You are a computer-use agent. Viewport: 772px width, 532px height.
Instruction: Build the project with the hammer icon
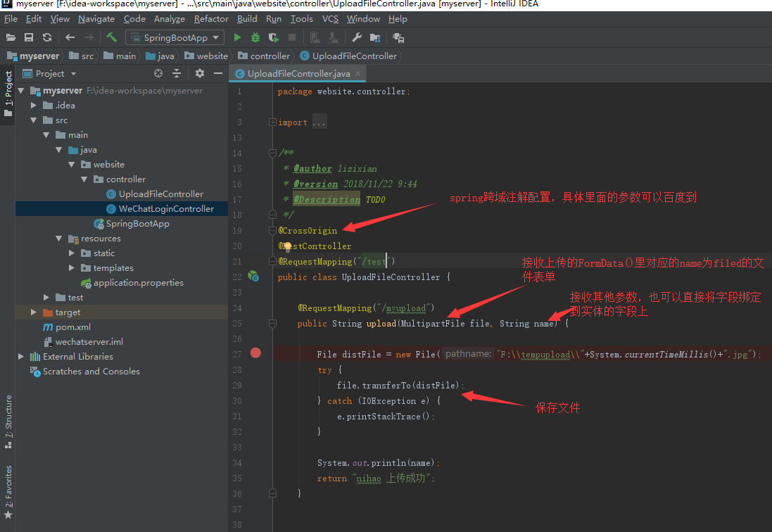pyautogui.click(x=110, y=37)
